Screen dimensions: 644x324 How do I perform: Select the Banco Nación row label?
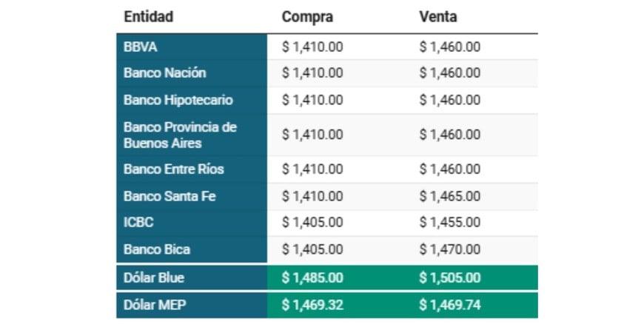click(x=165, y=73)
